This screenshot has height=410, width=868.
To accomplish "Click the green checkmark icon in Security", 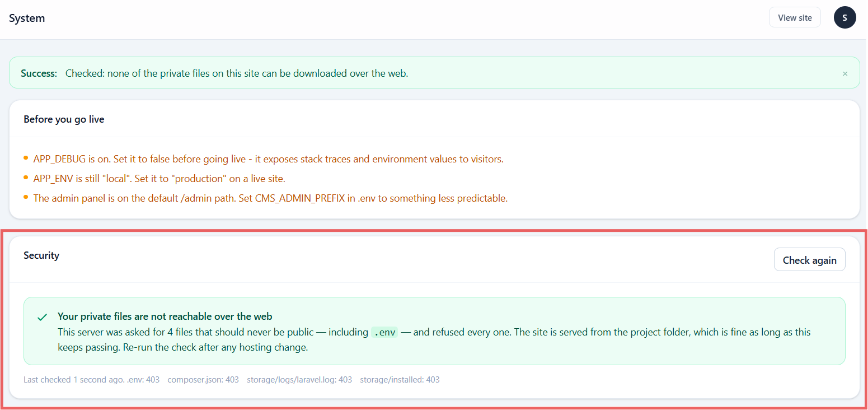I will [42, 318].
